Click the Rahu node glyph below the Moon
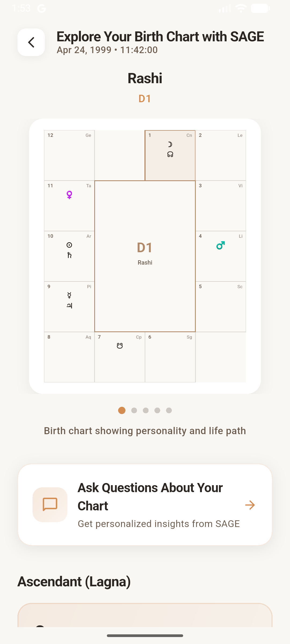The image size is (290, 644). pos(170,155)
